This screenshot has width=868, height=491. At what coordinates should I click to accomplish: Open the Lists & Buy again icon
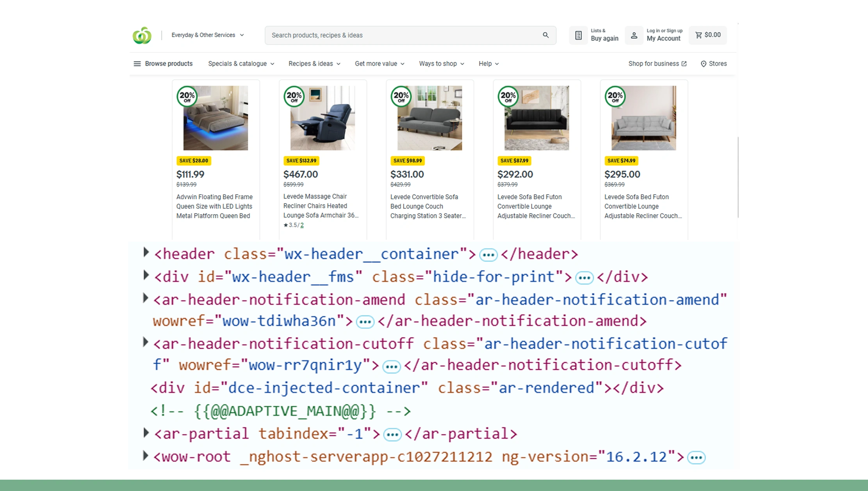[578, 36]
